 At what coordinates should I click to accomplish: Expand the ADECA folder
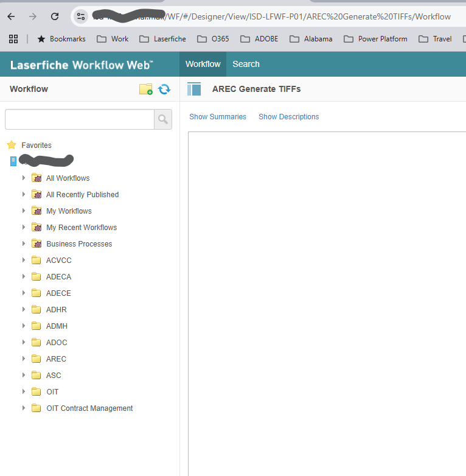tap(24, 276)
